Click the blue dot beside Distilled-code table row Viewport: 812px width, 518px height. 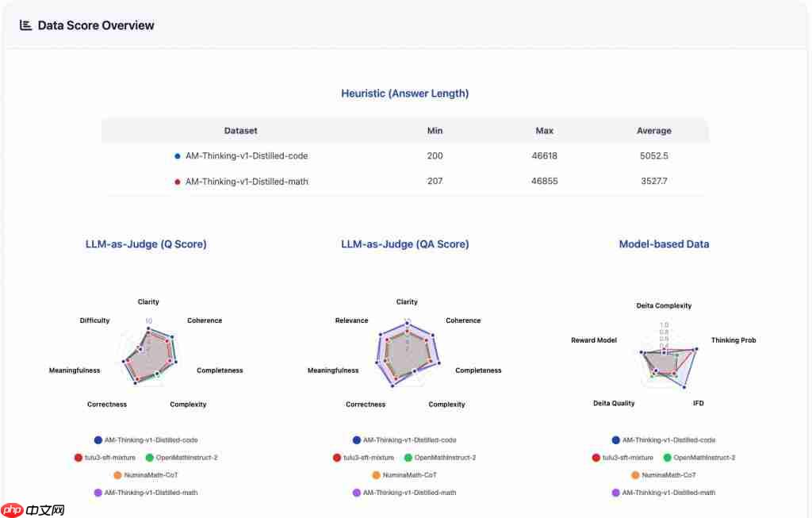178,156
